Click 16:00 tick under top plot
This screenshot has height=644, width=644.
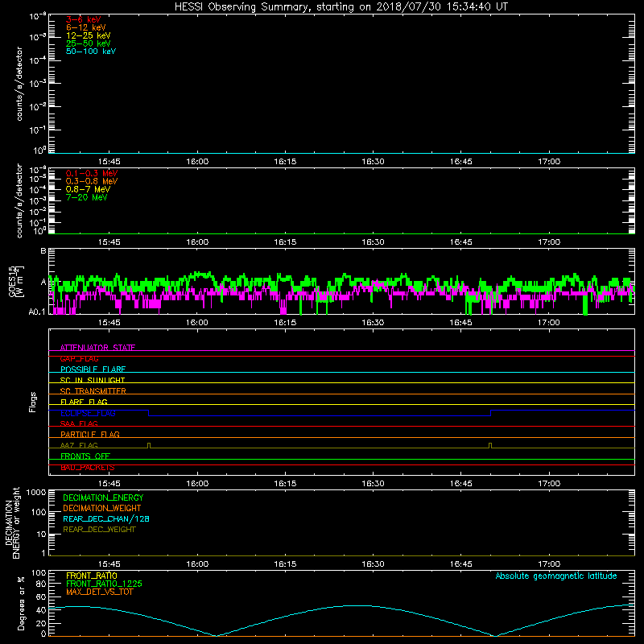point(197,162)
